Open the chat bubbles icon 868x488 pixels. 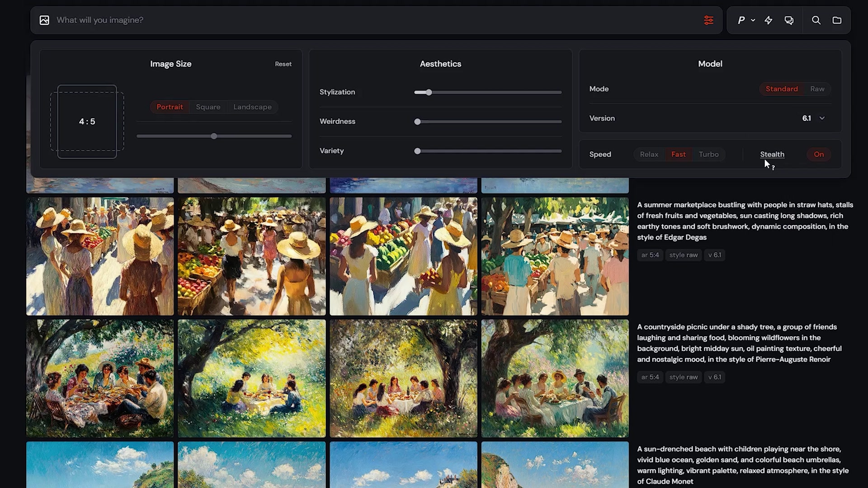click(x=789, y=20)
